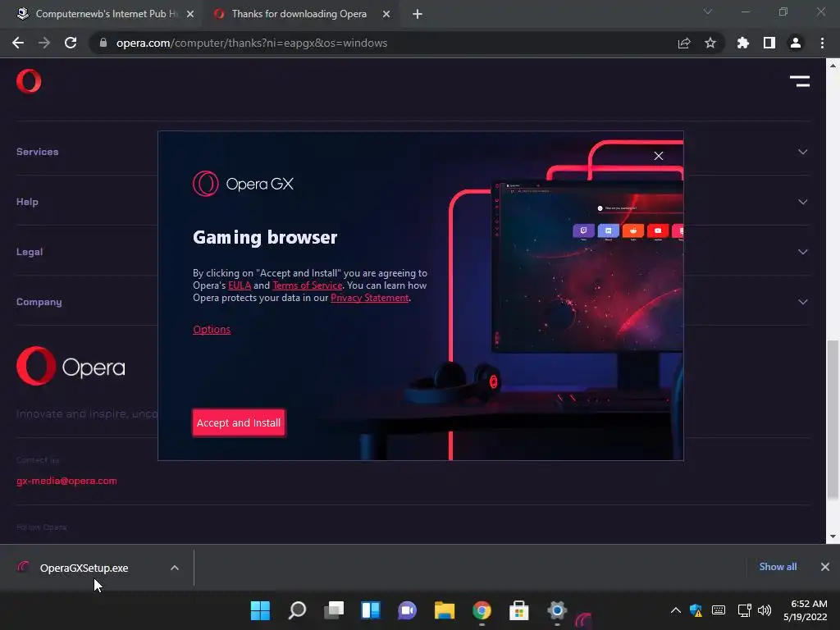Close the Thanks for downloading Opera tab
Image resolution: width=840 pixels, height=630 pixels.
(386, 14)
